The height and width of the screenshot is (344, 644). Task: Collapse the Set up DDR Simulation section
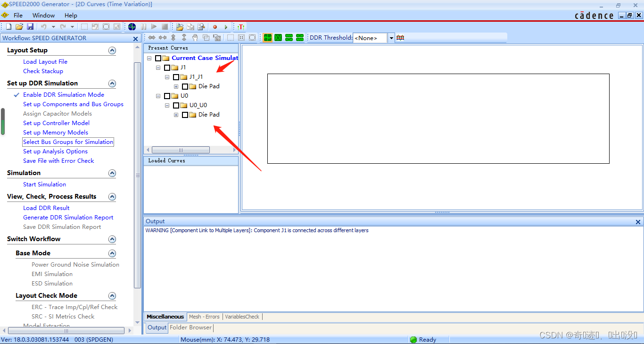point(112,84)
